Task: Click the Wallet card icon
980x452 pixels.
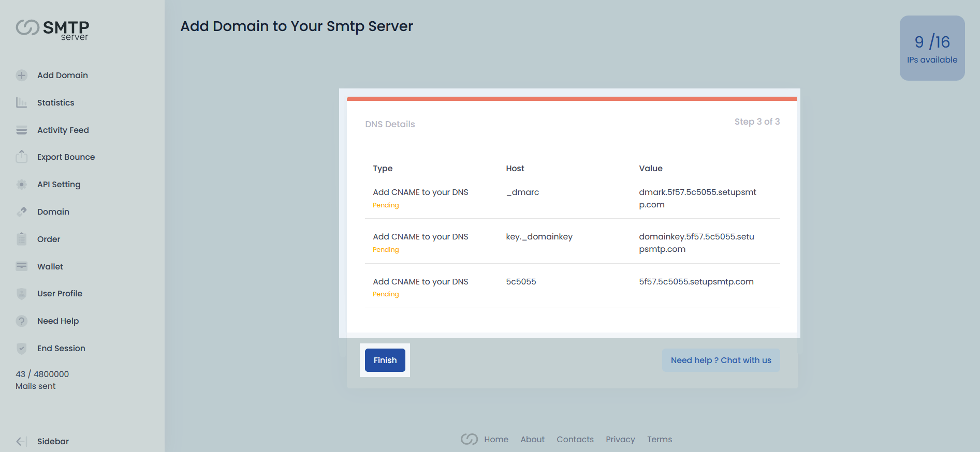Action: 21,266
